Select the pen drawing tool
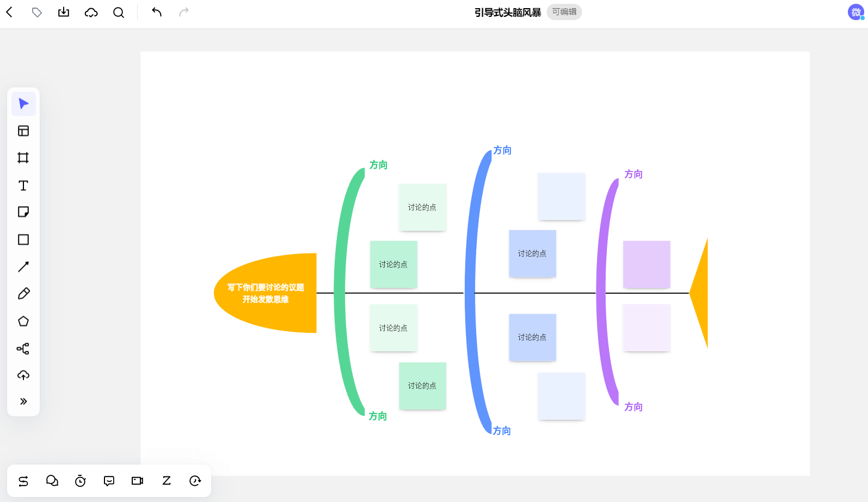Viewport: 868px width, 502px height. [23, 294]
